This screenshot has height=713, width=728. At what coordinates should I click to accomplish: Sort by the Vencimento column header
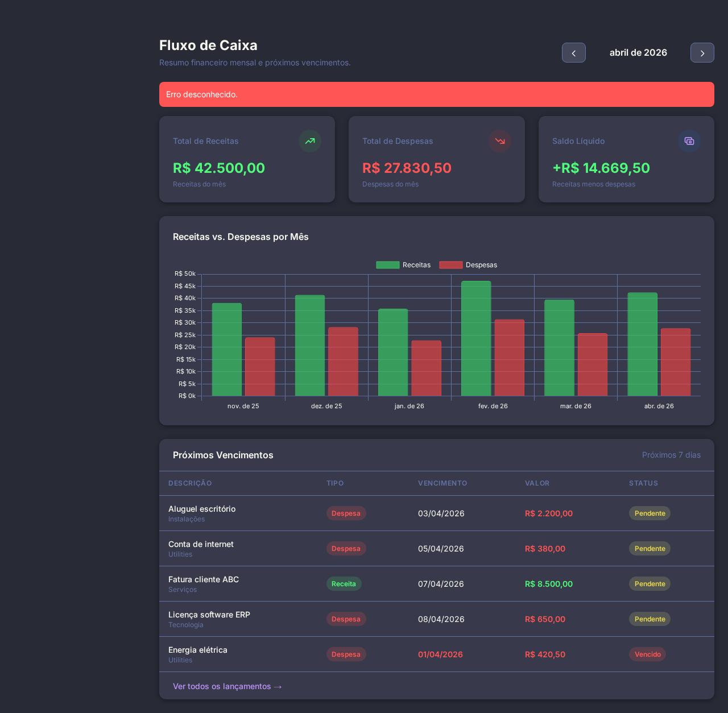[442, 483]
